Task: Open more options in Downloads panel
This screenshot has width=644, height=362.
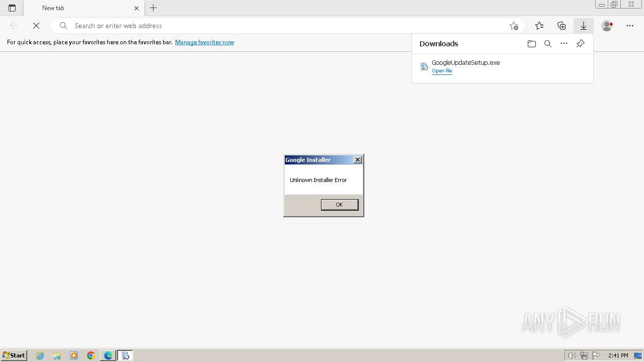Action: click(x=564, y=44)
